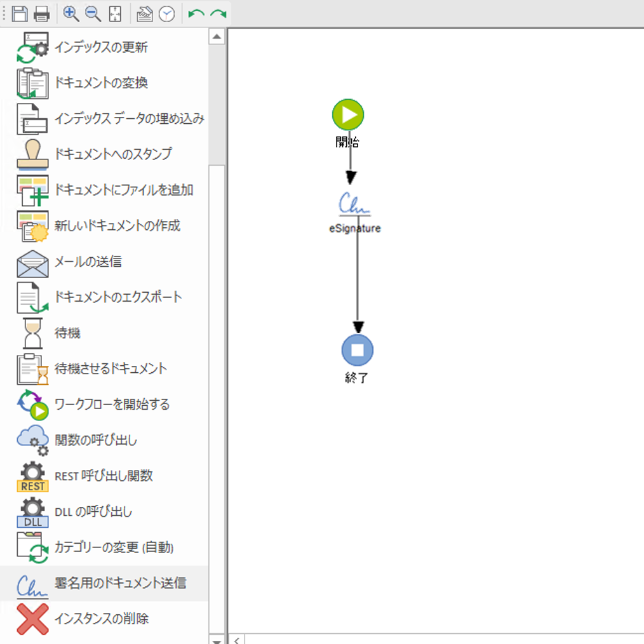Select the インスタンスの削除 red X icon
Screen dimensions: 644x644
32,619
